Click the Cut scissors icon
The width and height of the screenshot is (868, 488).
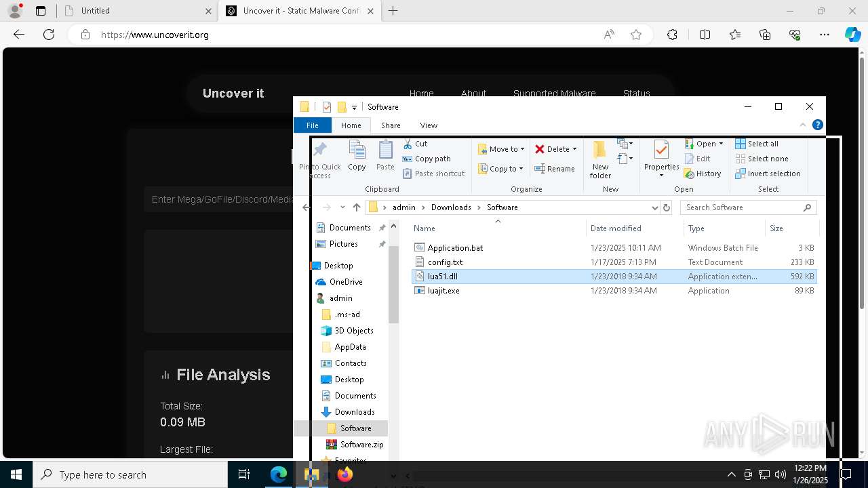pos(408,144)
